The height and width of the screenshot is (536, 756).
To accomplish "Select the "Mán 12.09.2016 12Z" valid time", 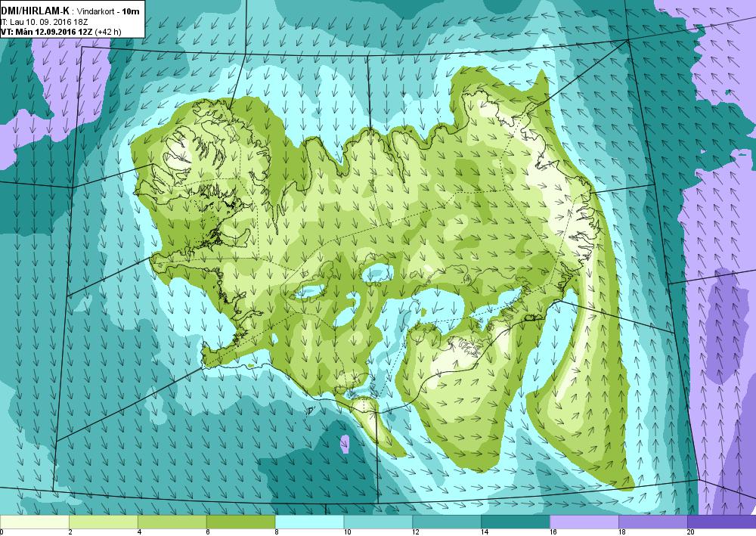I will (x=52, y=32).
